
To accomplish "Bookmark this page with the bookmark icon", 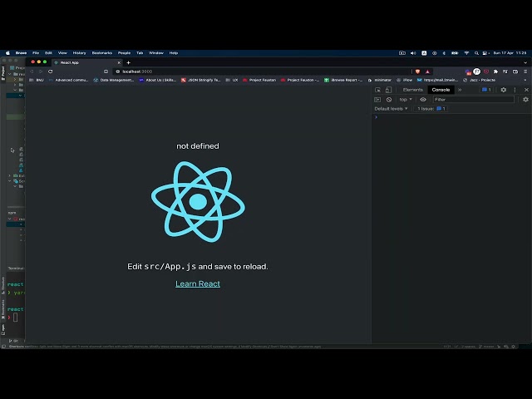I will [106, 71].
